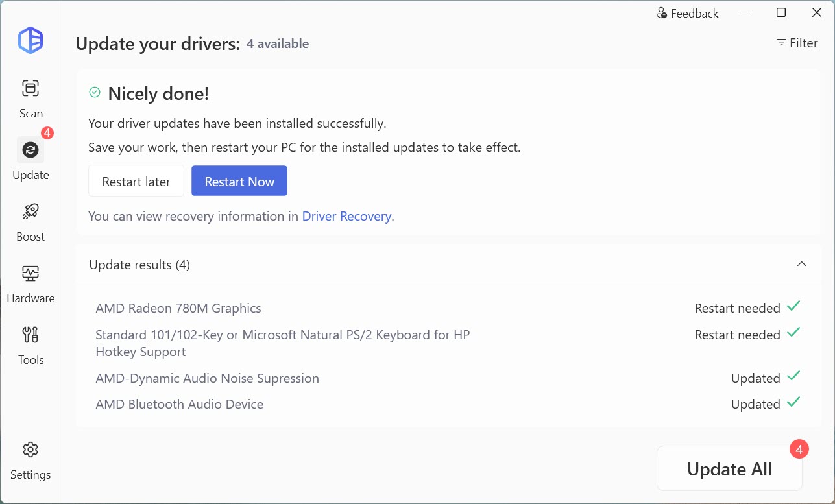Open Settings via the gear icon
835x504 pixels.
(30, 450)
